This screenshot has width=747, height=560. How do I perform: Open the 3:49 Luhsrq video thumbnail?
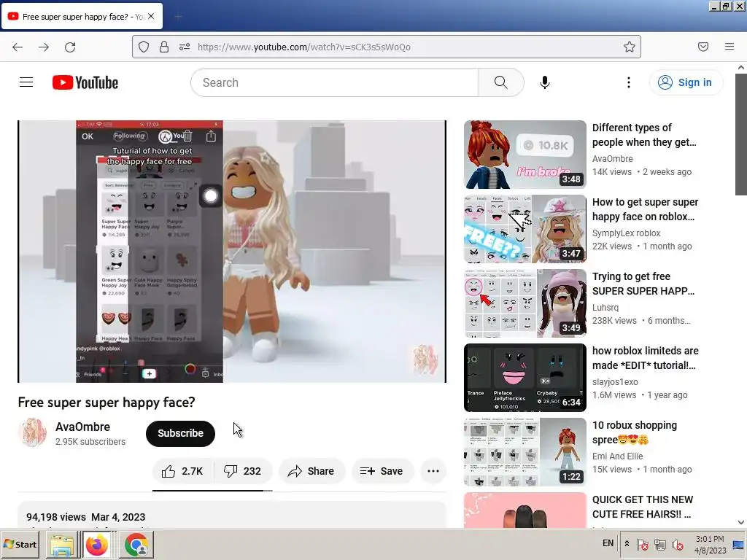[x=525, y=303]
